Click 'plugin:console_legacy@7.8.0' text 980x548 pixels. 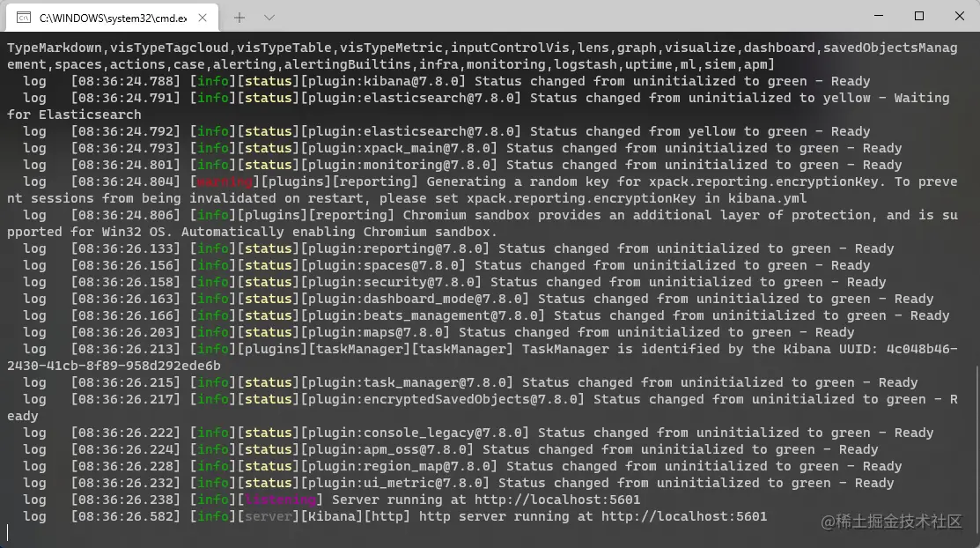point(415,433)
